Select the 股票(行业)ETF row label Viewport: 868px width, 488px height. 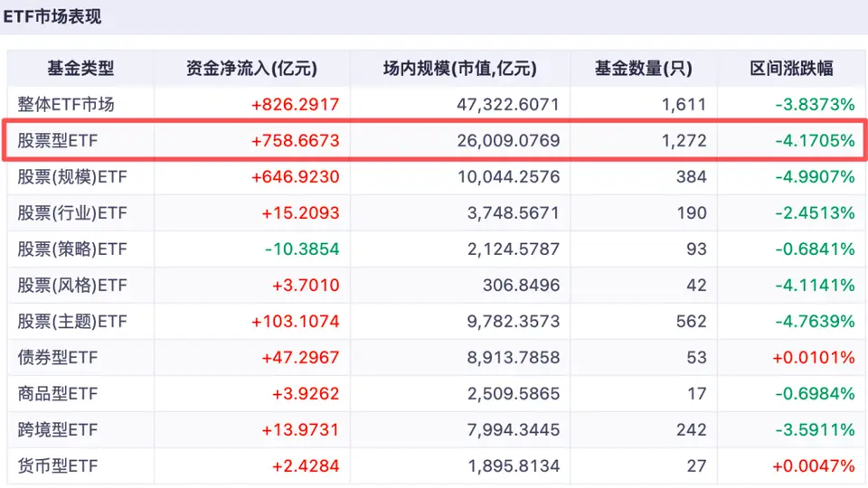[72, 212]
